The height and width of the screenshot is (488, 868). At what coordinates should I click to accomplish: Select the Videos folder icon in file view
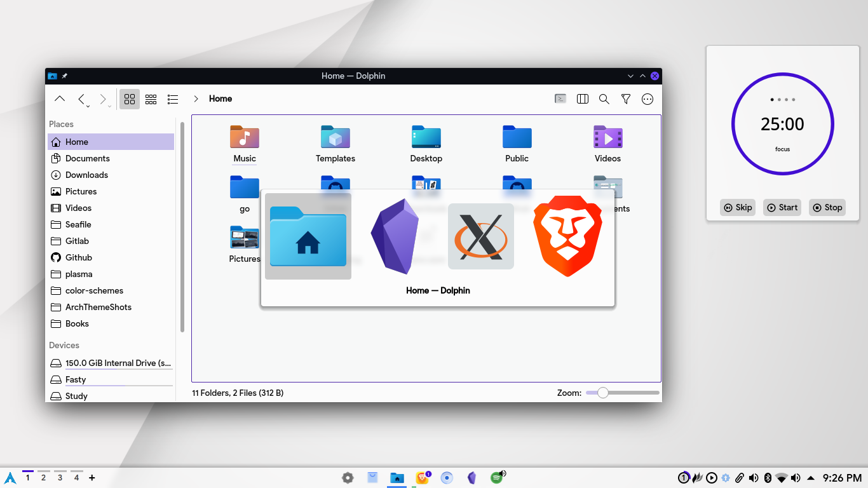click(x=608, y=137)
